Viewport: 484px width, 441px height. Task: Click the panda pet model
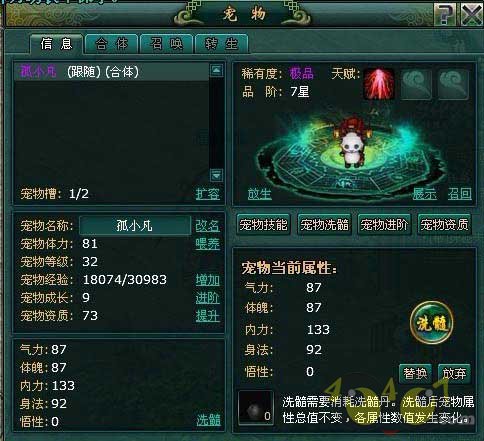[352, 149]
